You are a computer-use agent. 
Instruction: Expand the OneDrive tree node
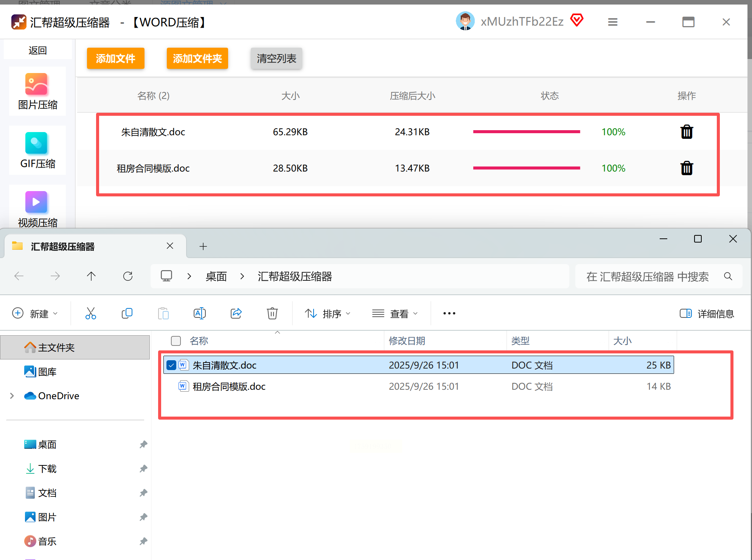tap(12, 396)
